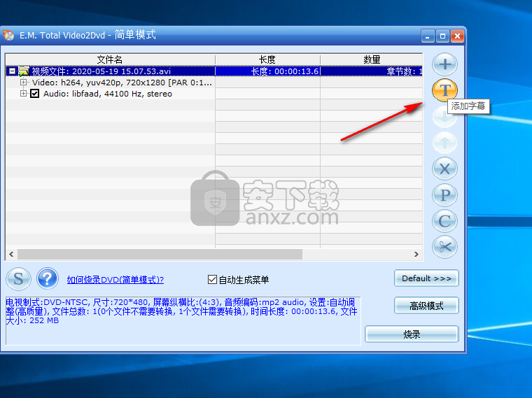The image size is (532, 398).
Task: Click the horizontal scrollbar right arrow
Action: 416,255
